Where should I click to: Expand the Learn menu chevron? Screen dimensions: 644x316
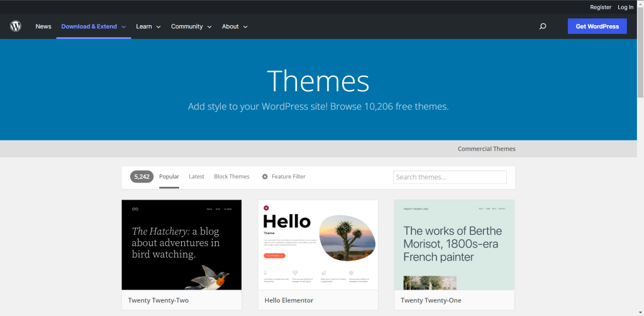158,26
